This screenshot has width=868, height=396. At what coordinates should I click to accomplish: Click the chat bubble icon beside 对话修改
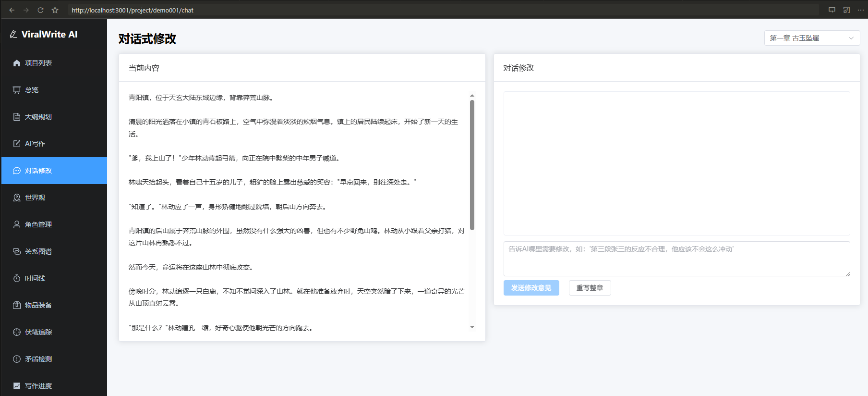[17, 171]
